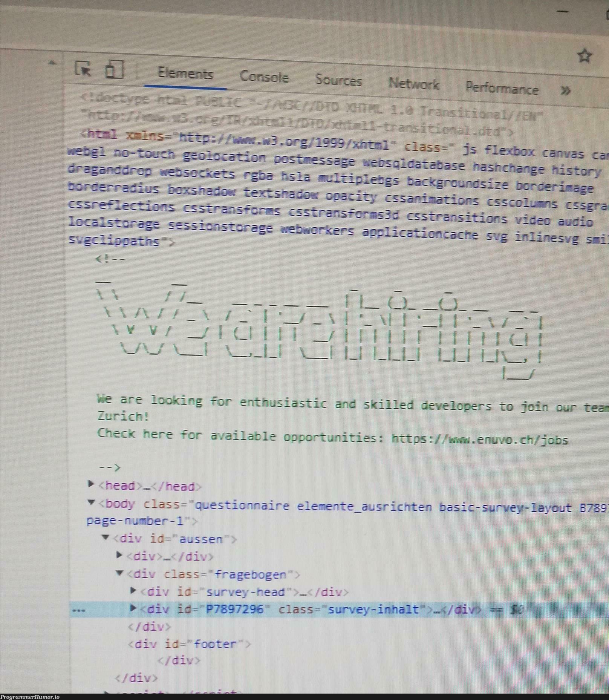
Task: Select the div id="footer" line
Action: [190, 643]
